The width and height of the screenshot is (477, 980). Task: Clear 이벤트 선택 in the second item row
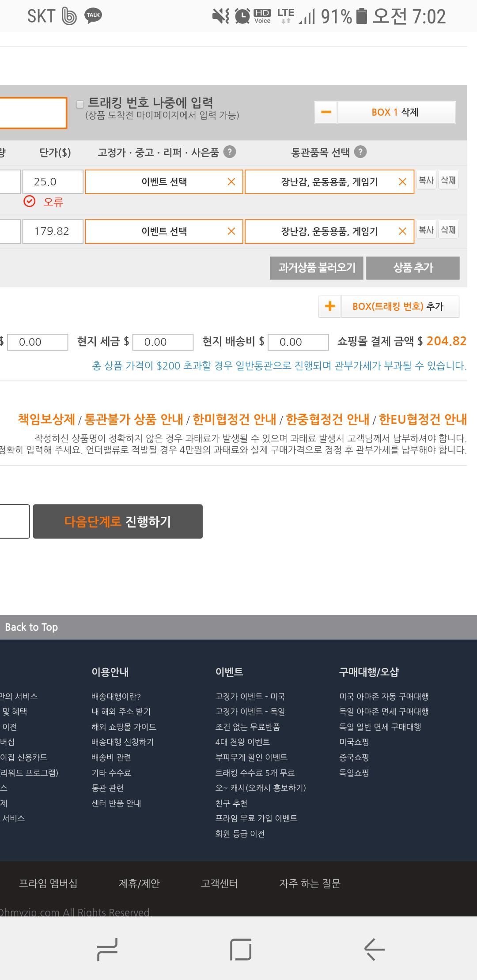231,231
